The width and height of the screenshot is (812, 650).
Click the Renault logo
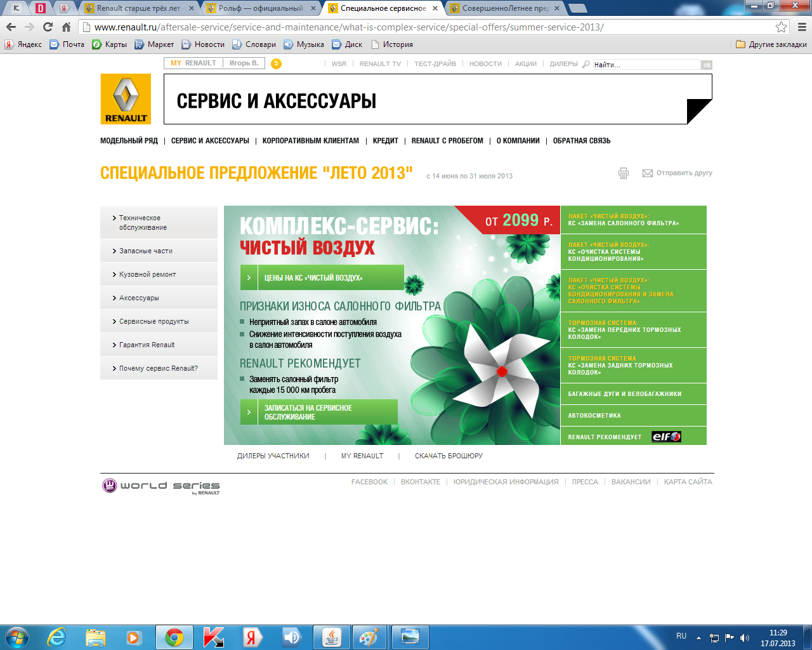pyautogui.click(x=126, y=99)
